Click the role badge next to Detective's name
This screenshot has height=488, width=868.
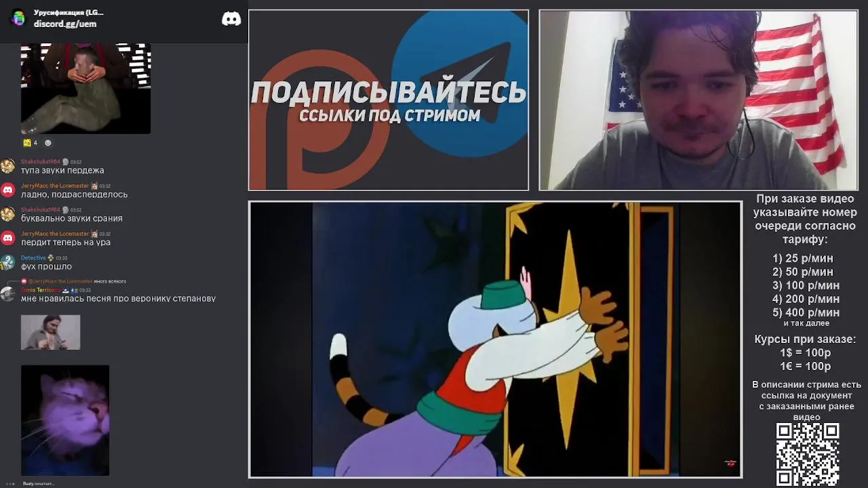50,258
